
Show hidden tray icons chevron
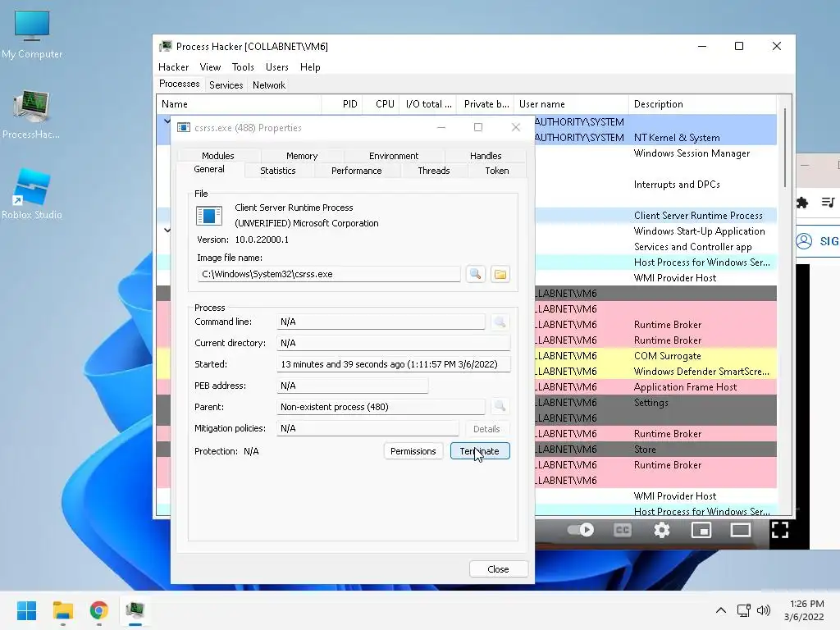(721, 610)
